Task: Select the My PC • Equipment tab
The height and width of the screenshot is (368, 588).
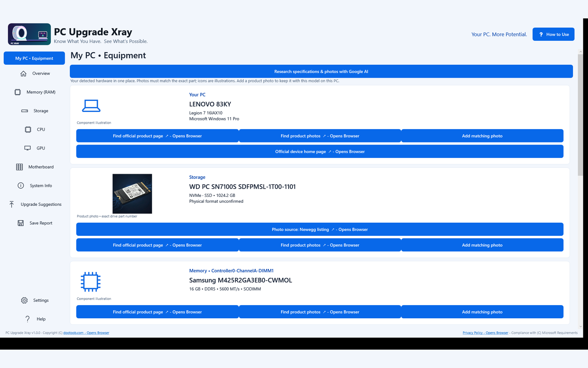Action: (34, 58)
